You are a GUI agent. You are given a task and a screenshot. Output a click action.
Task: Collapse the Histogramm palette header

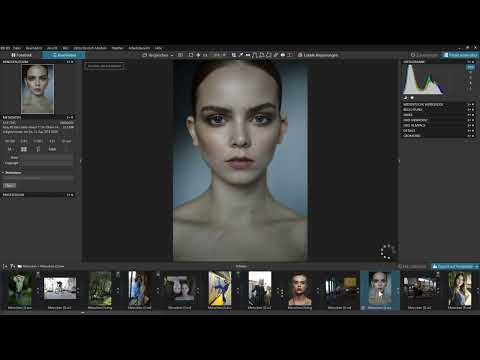(438, 62)
